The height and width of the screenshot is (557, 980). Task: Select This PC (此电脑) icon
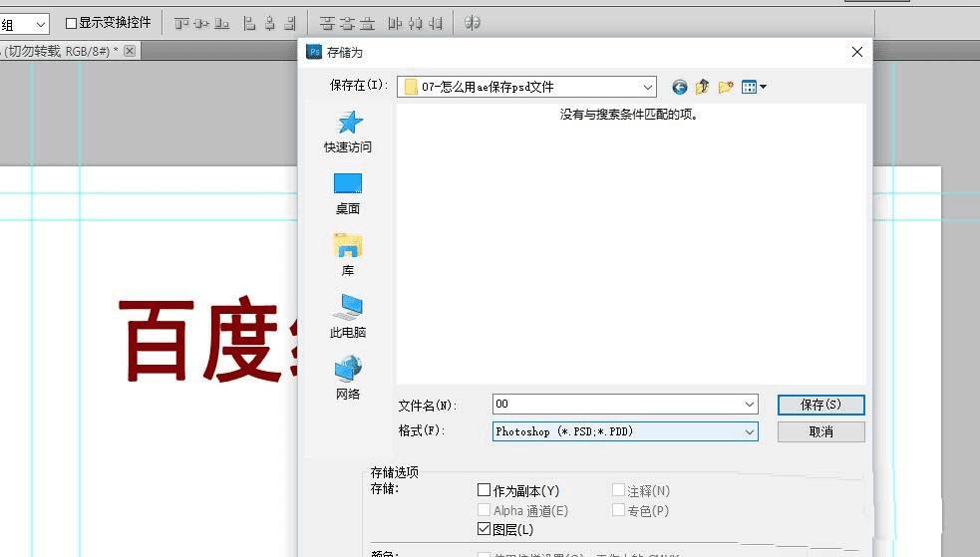click(348, 316)
